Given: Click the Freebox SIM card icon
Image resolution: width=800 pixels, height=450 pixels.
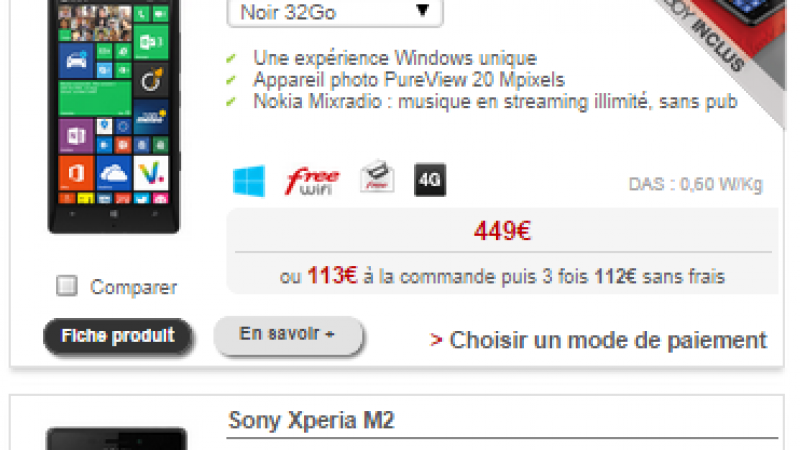Looking at the screenshot, I should (x=377, y=177).
